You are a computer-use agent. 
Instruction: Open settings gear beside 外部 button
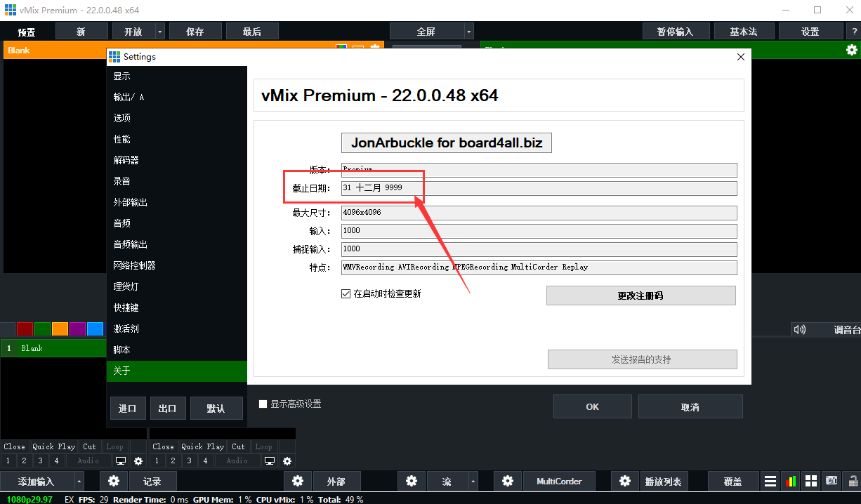[298, 482]
